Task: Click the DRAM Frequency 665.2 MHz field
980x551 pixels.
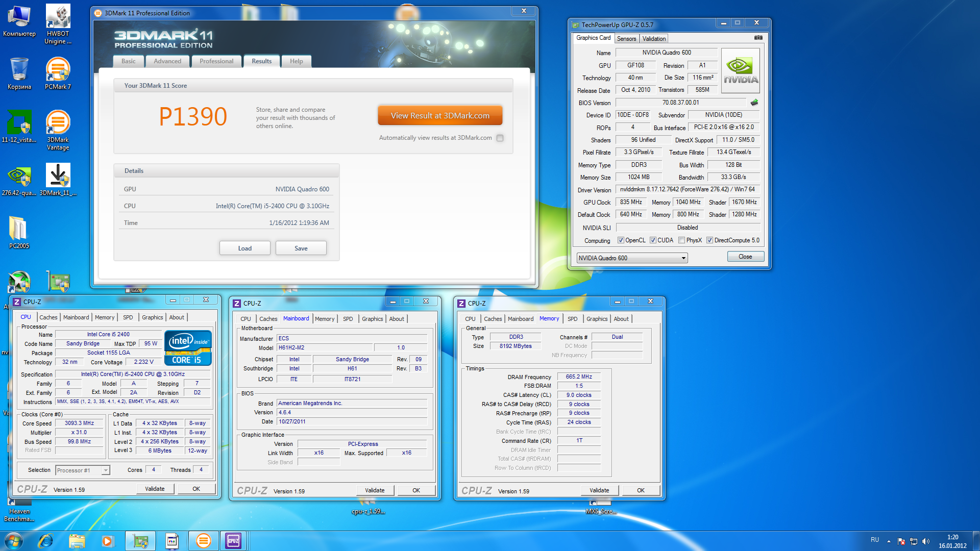Action: coord(579,377)
